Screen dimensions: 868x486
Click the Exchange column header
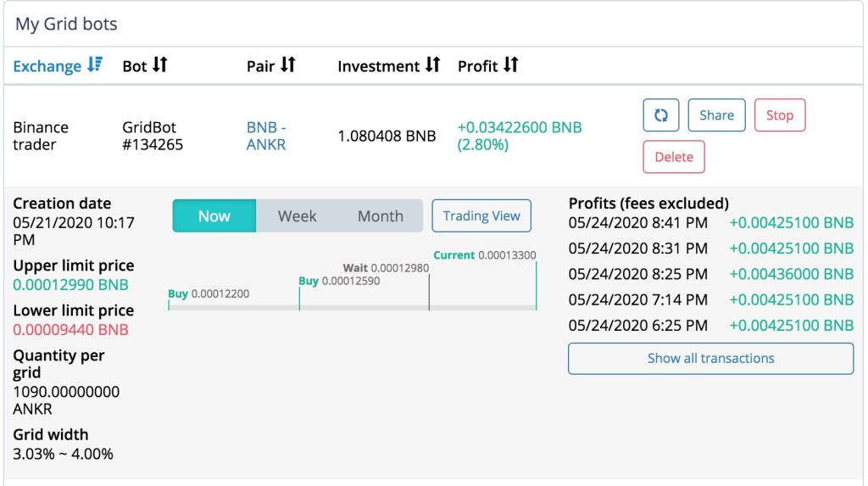(47, 66)
